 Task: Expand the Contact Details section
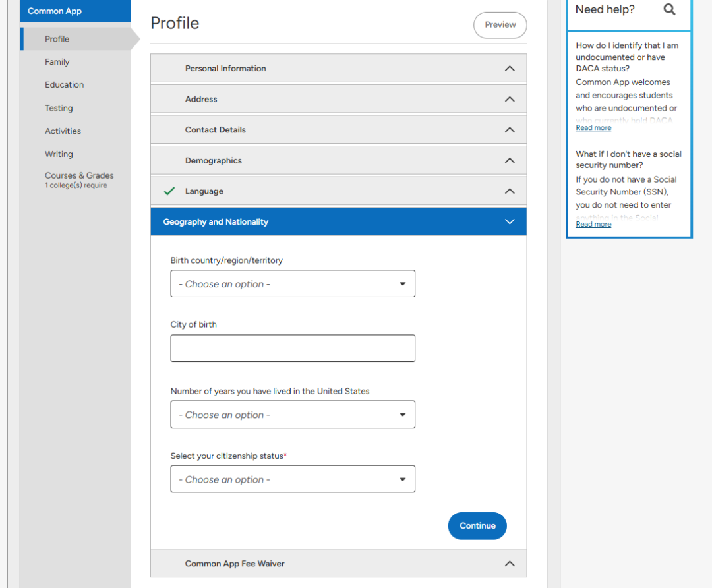click(x=338, y=130)
